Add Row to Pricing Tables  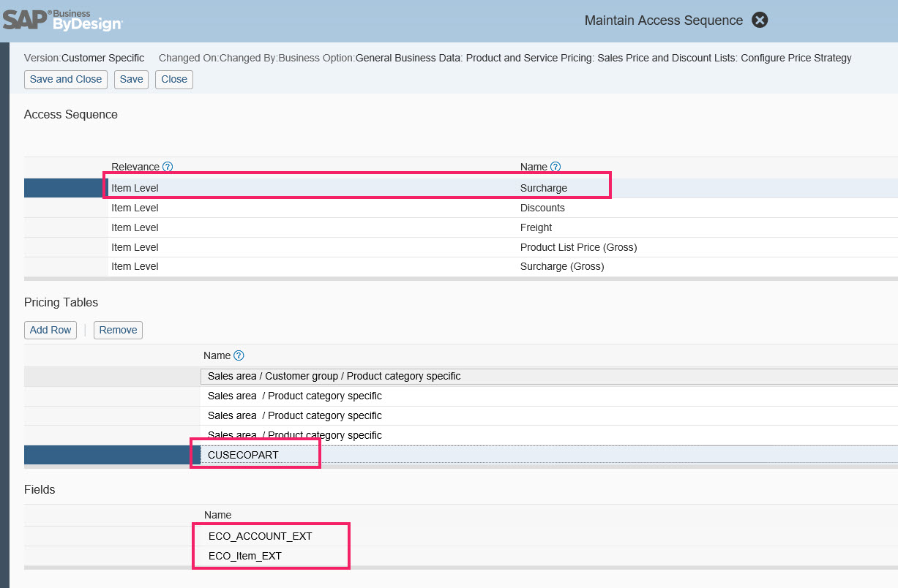(x=50, y=330)
